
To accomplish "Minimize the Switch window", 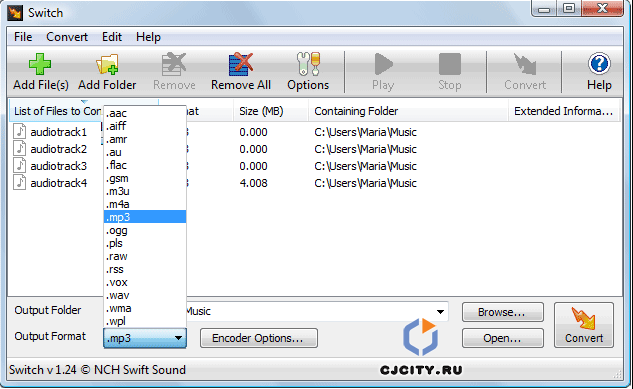I will point(545,8).
